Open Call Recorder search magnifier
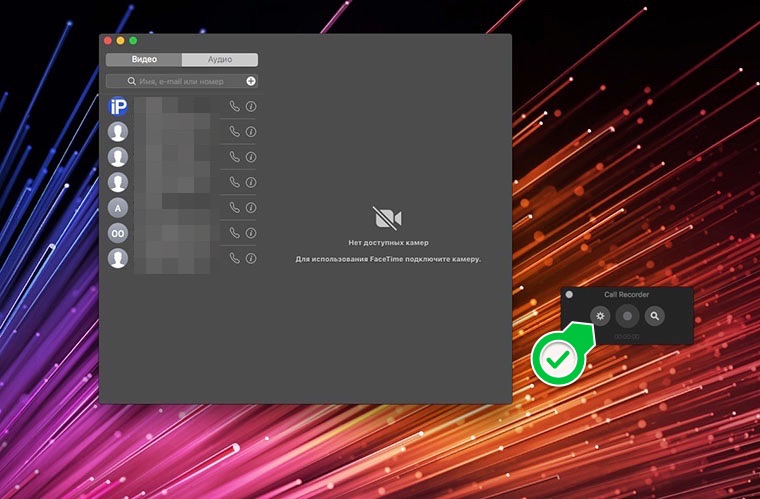Screen dimensions: 760x499 [655, 316]
